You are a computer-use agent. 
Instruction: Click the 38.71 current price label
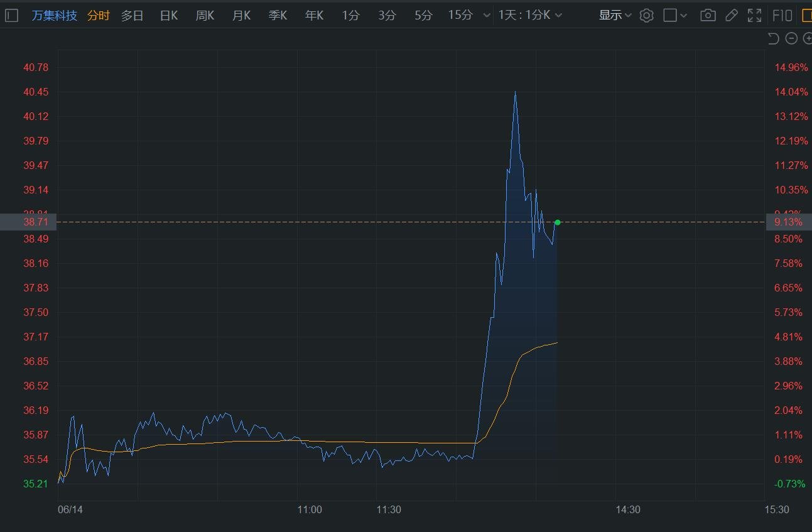[36, 222]
